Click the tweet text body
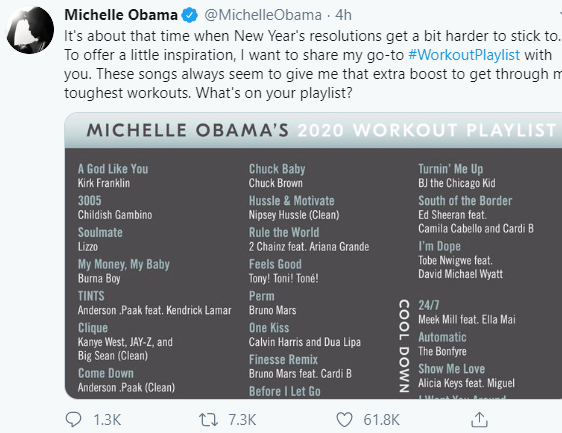The image size is (562, 433). tap(313, 65)
